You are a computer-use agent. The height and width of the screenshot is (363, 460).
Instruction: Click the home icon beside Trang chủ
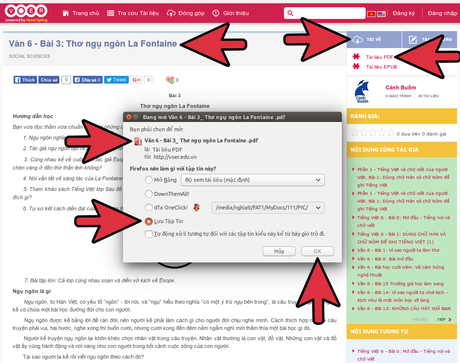tap(66, 13)
